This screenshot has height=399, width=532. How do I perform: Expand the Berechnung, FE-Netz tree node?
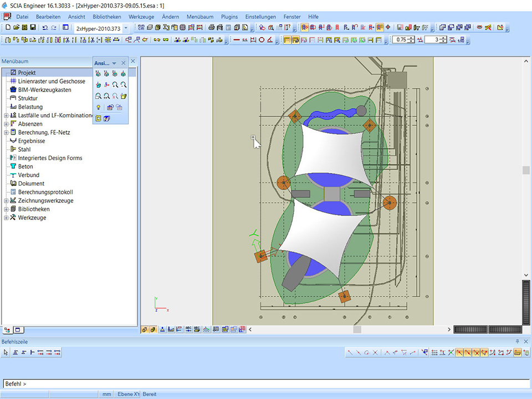point(6,132)
